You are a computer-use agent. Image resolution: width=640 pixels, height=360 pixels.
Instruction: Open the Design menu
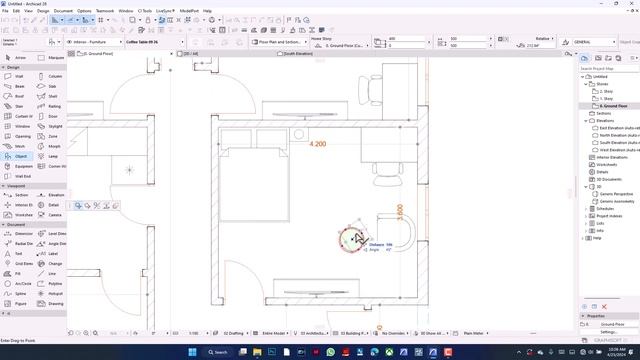(x=43, y=11)
